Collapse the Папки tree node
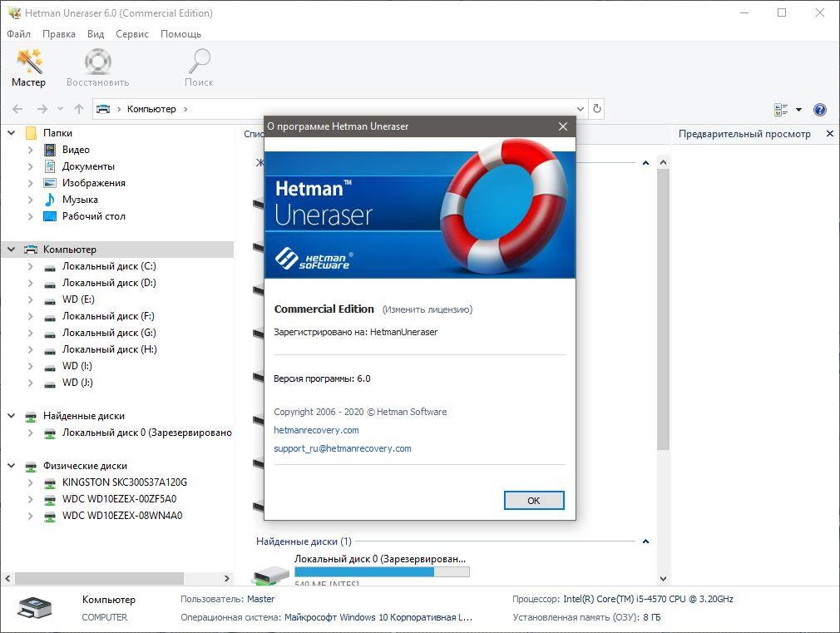This screenshot has width=840, height=633. [12, 132]
